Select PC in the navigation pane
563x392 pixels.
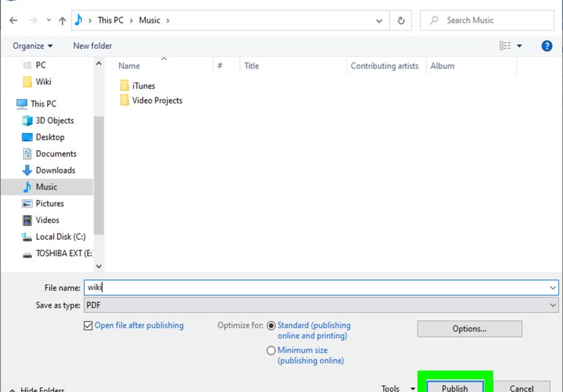click(40, 65)
